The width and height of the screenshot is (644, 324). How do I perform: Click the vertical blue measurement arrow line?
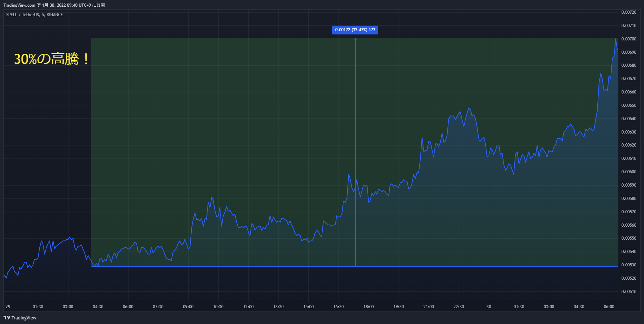click(355, 152)
